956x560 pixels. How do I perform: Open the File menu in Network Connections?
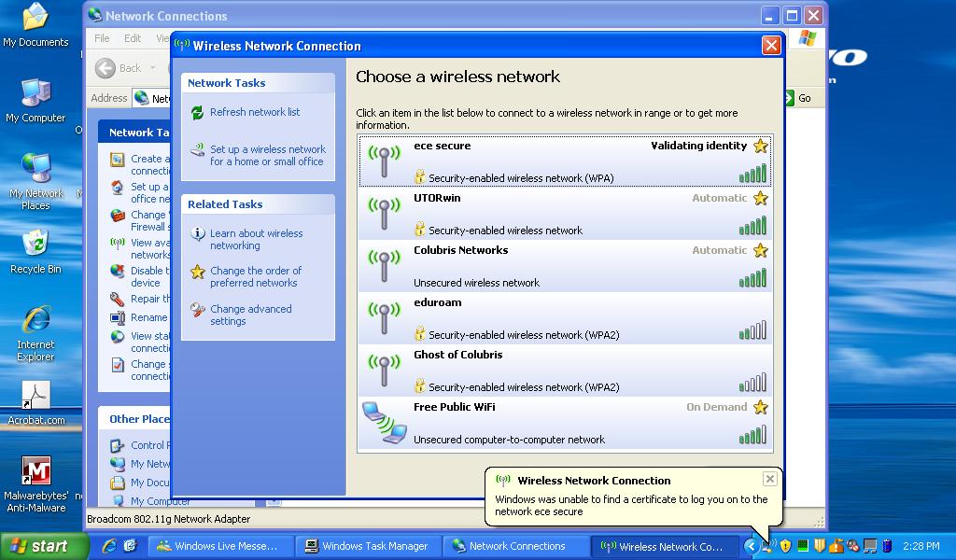point(102,38)
